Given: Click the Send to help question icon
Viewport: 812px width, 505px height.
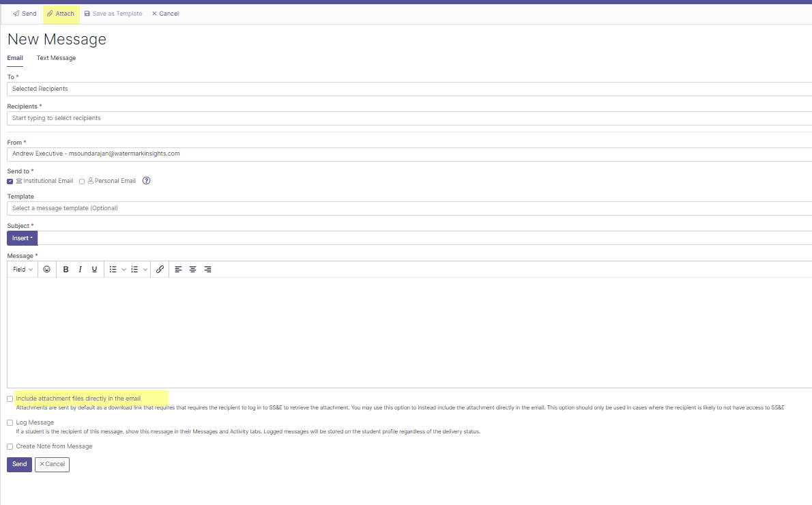Looking at the screenshot, I should click(146, 181).
